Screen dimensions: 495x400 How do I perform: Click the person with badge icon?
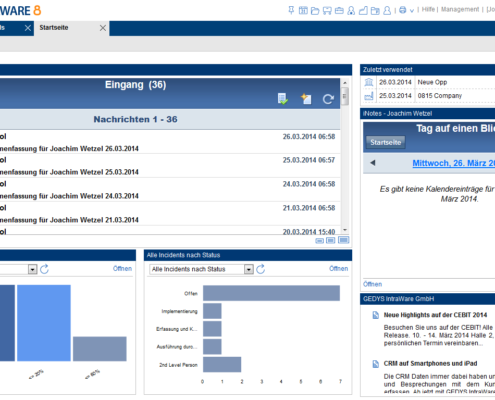tap(351, 11)
